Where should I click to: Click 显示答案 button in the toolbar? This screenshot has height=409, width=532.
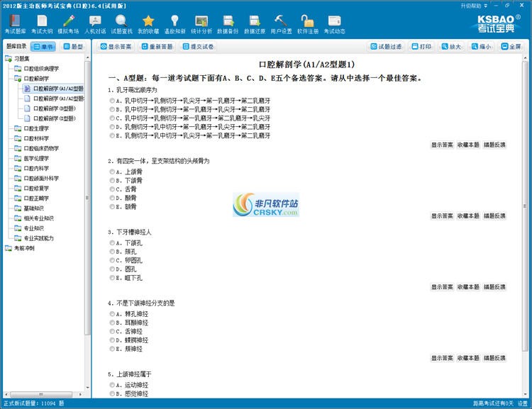pyautogui.click(x=116, y=47)
